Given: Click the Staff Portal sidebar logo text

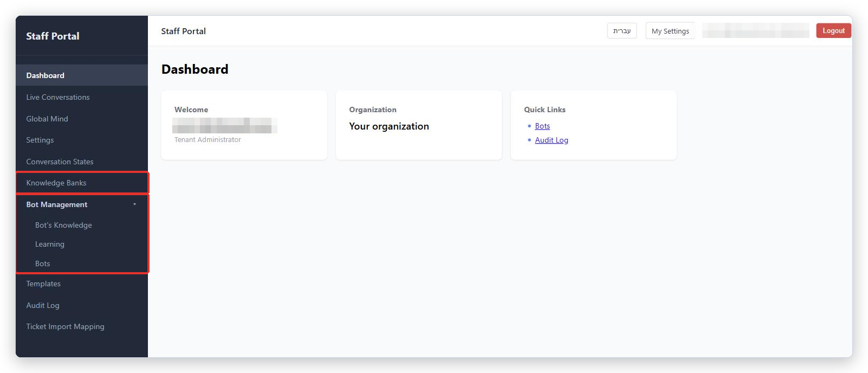Looking at the screenshot, I should pos(53,36).
